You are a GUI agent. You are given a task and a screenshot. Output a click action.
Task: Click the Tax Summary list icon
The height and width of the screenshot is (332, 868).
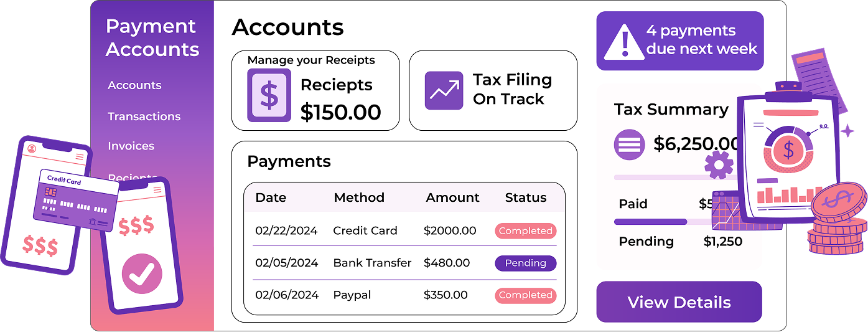629,145
